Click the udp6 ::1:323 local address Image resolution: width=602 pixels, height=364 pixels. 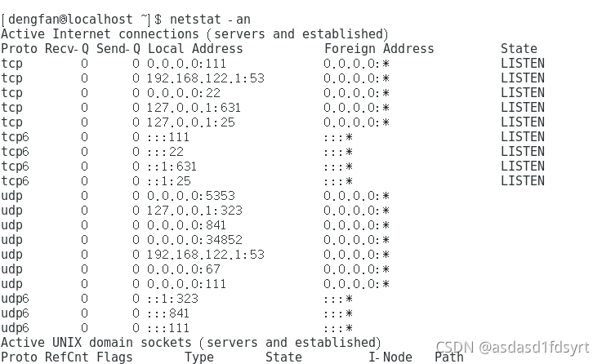coord(172,299)
